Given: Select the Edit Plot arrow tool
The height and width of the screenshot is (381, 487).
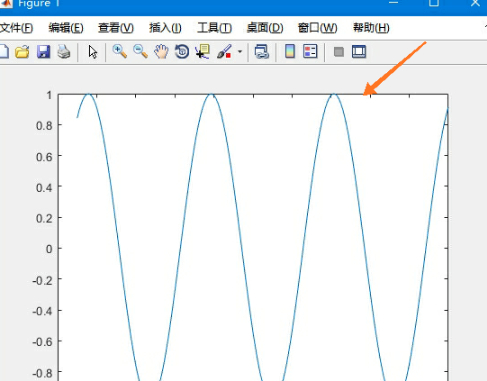Looking at the screenshot, I should click(x=93, y=52).
